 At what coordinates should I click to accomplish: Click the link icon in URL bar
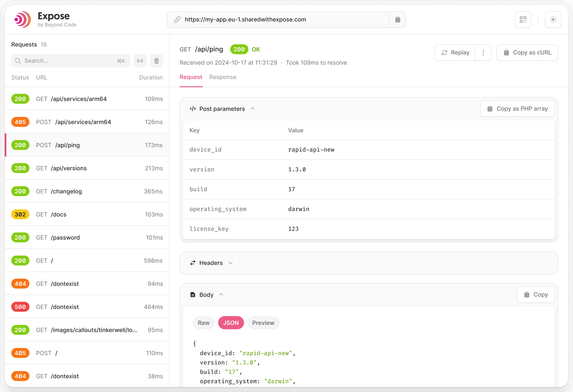[x=177, y=20]
